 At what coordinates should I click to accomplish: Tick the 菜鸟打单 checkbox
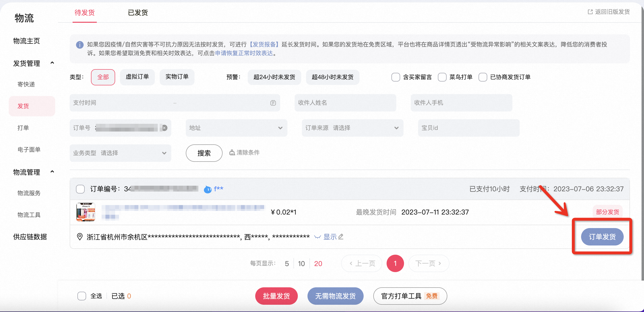tap(442, 77)
